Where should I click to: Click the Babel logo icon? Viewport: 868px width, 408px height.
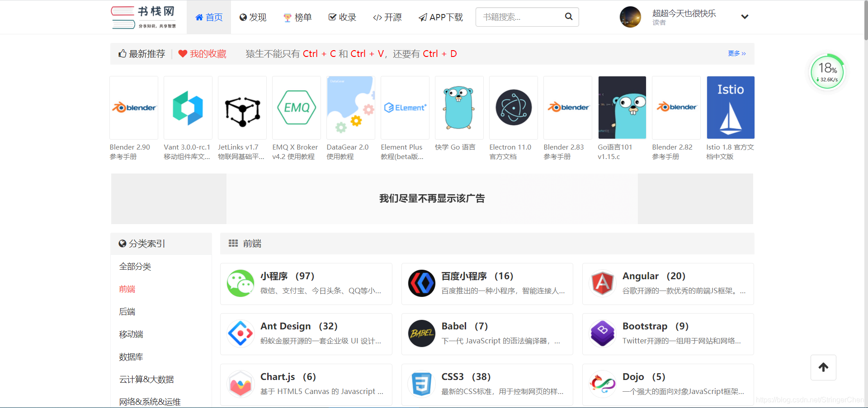click(422, 333)
